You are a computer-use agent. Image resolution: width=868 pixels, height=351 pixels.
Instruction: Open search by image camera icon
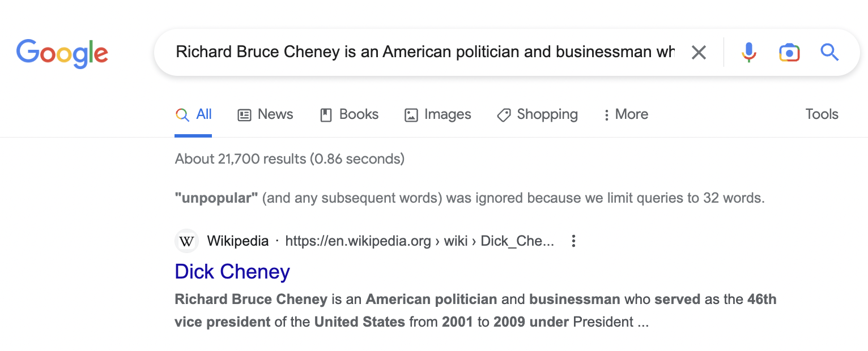(x=789, y=53)
